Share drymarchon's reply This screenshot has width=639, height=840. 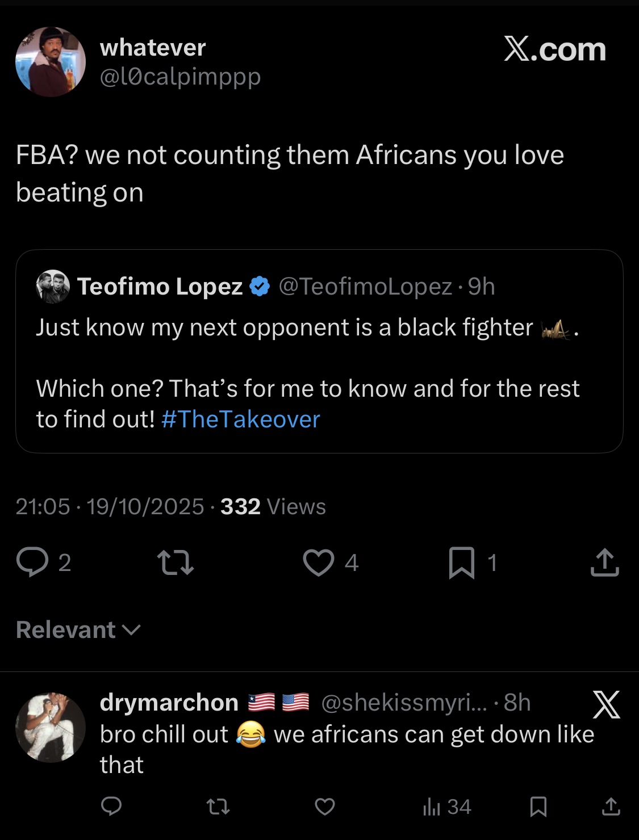click(611, 806)
